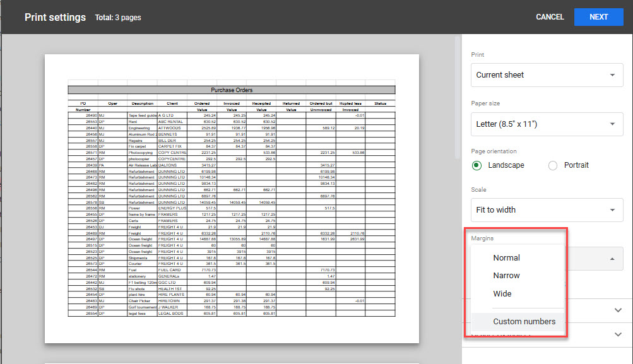Image resolution: width=633 pixels, height=364 pixels.
Task: Choose Normal from the Margins list
Action: [506, 257]
